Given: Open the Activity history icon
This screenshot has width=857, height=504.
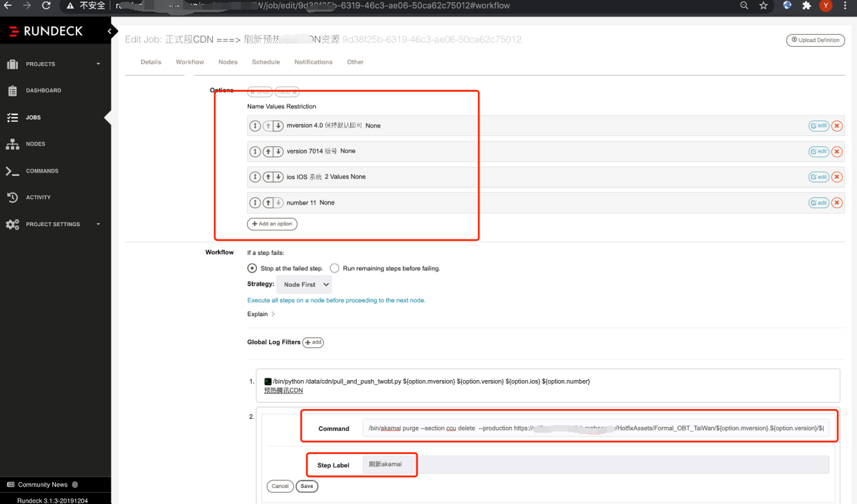Looking at the screenshot, I should pos(12,198).
